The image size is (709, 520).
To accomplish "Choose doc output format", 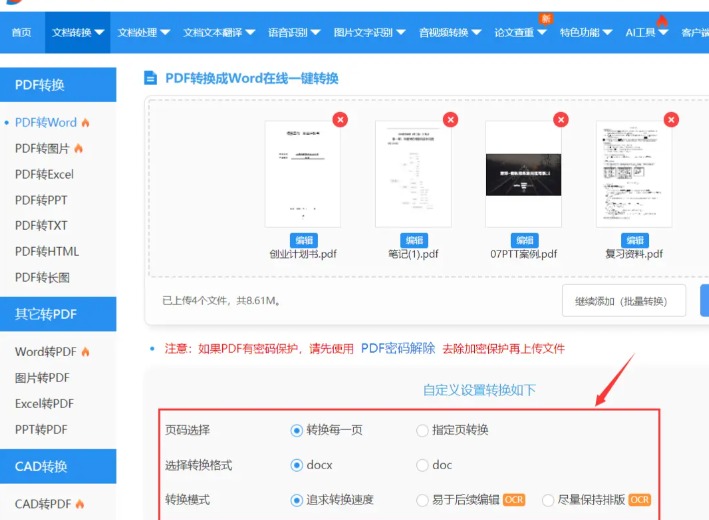I will pyautogui.click(x=422, y=465).
